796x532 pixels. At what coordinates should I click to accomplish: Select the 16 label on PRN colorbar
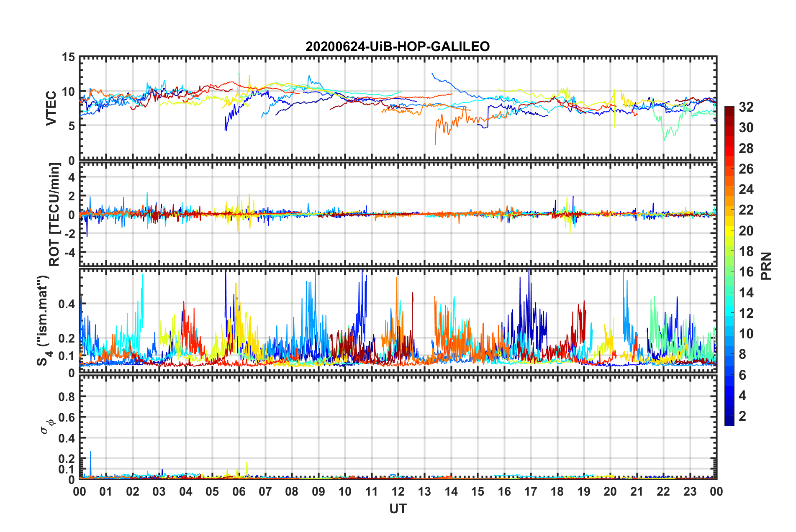pyautogui.click(x=746, y=272)
